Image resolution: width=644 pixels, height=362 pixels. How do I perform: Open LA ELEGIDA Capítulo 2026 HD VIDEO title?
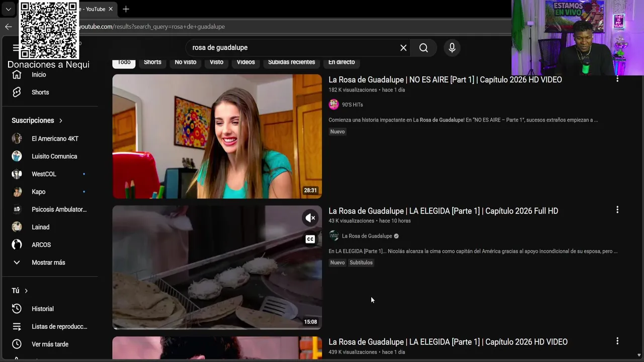pyautogui.click(x=448, y=342)
